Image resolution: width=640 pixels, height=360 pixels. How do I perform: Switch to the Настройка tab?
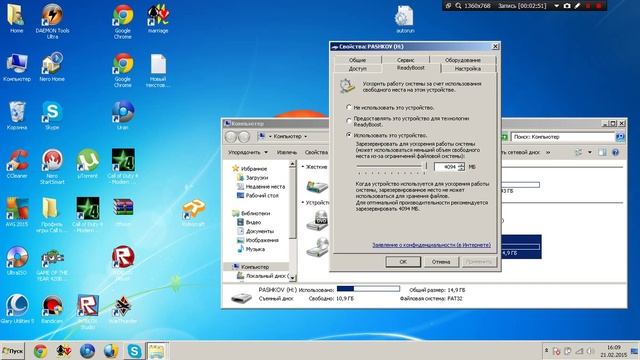point(468,69)
